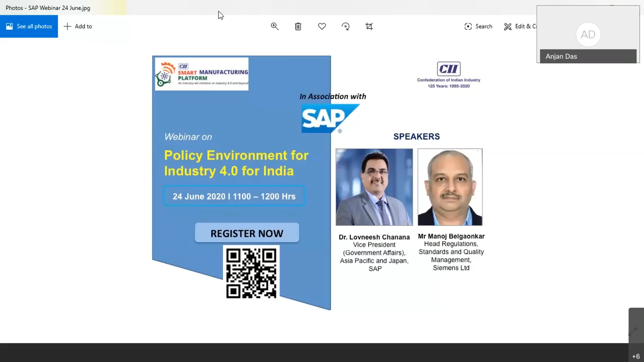Click the expand arrow above +6

[x=633, y=331]
